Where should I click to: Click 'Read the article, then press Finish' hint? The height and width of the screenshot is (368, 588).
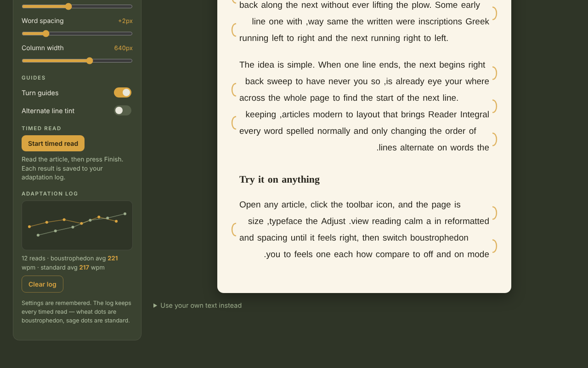pos(73,168)
